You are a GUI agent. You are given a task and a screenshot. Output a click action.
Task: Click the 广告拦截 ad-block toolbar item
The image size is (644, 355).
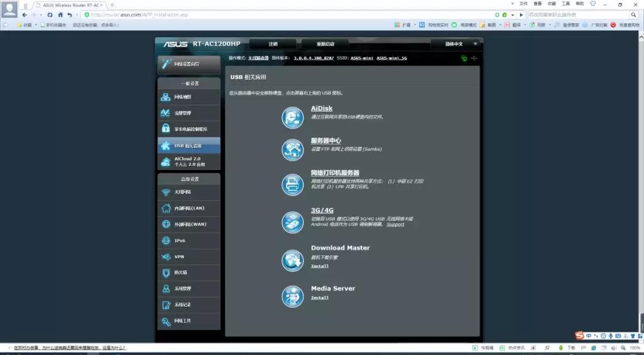point(595,25)
